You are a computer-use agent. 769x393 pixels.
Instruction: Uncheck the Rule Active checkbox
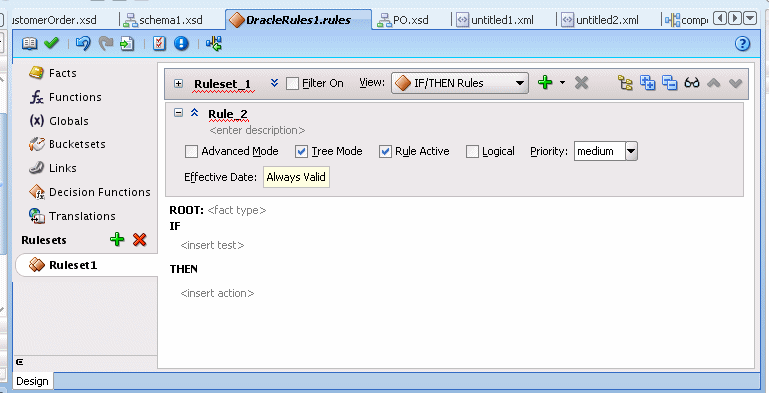tap(385, 151)
